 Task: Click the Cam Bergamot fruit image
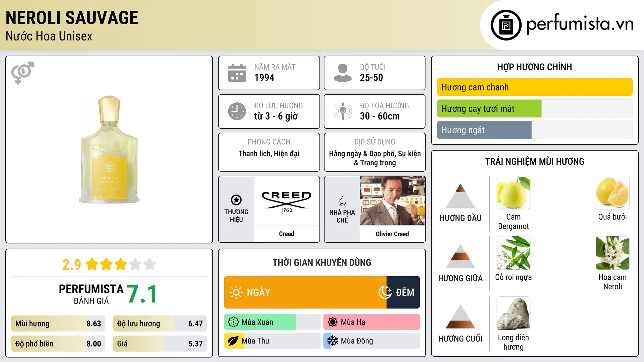coord(514,193)
